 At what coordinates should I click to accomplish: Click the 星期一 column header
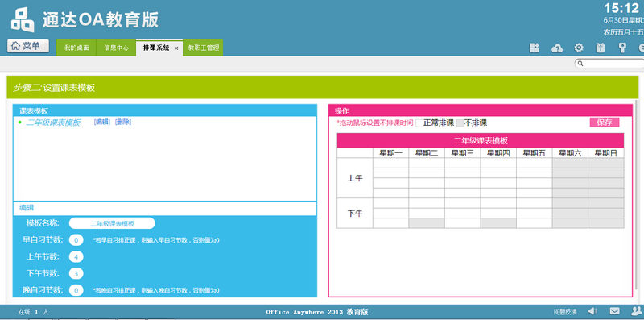[390, 153]
